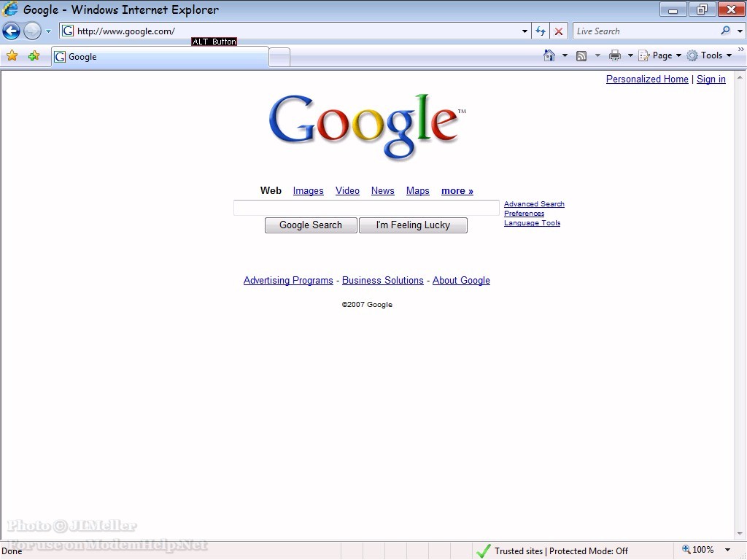
Task: Click the RSS Feeds icon
Action: [x=581, y=56]
